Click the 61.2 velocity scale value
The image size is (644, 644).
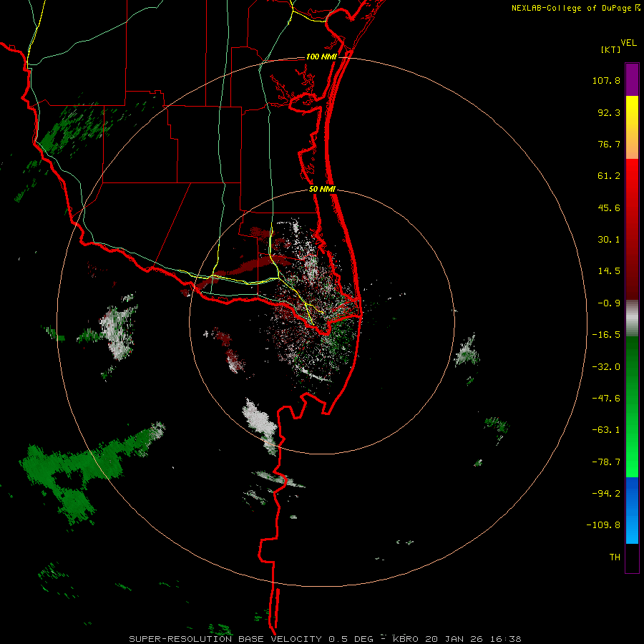[609, 176]
